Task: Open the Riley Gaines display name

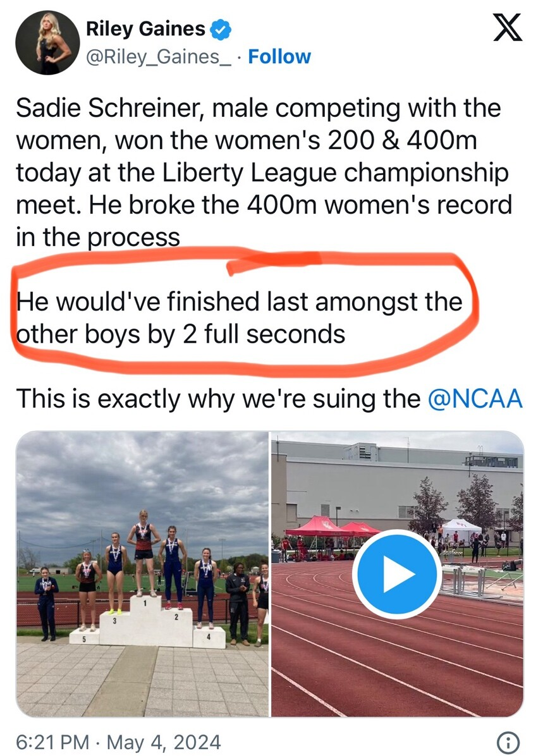Action: 145,29
